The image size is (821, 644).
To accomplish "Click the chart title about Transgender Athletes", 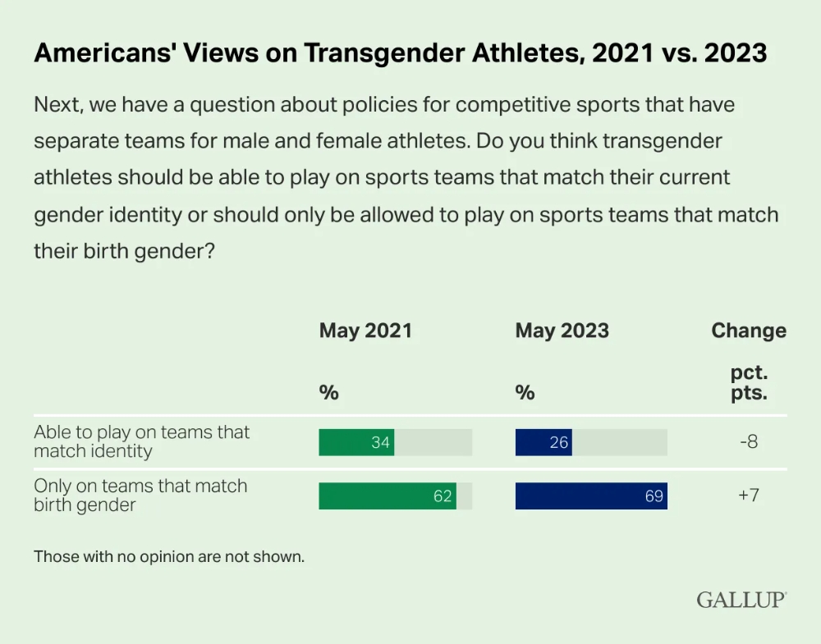I will (x=401, y=53).
